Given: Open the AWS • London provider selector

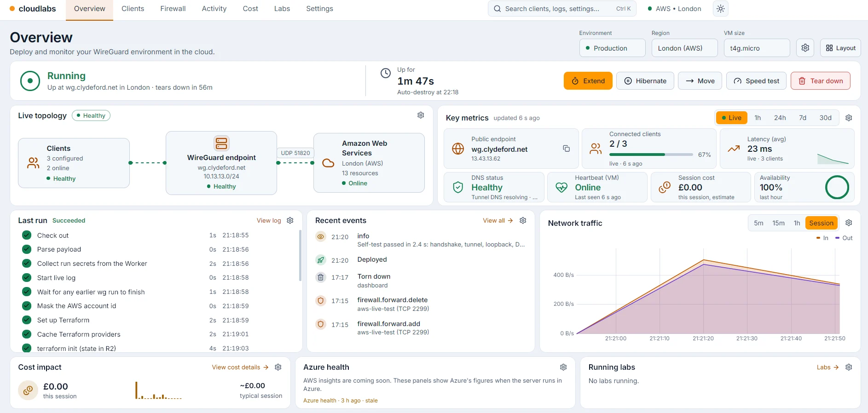Looking at the screenshot, I should (674, 9).
